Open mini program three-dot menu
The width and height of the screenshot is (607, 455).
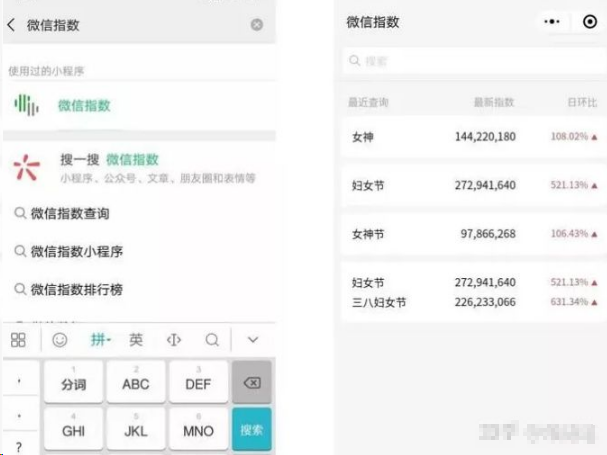pyautogui.click(x=552, y=21)
